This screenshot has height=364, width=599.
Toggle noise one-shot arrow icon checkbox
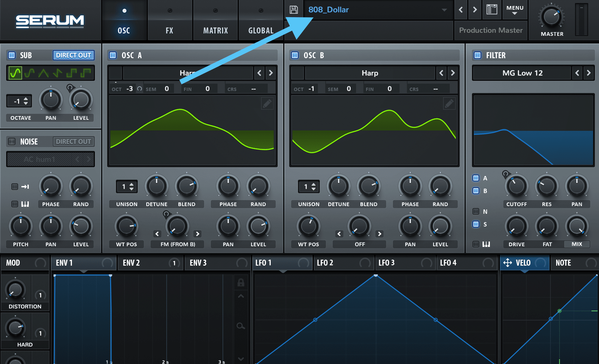pyautogui.click(x=15, y=187)
